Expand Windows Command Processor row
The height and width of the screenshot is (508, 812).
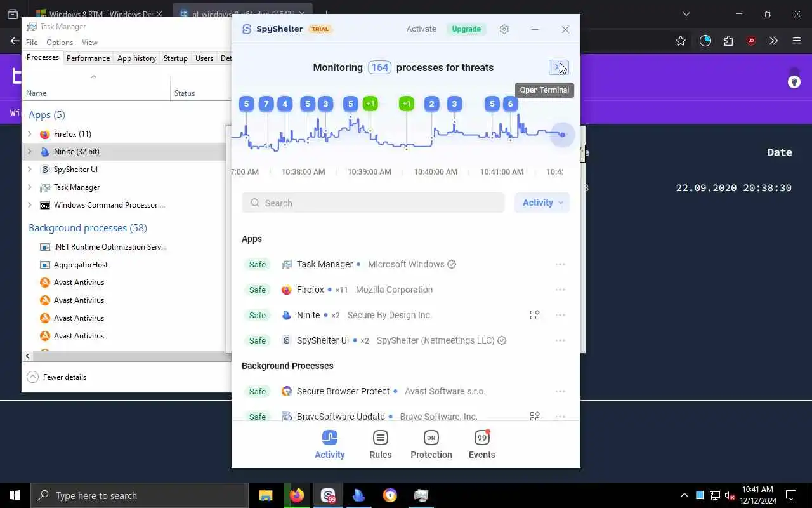tap(30, 205)
